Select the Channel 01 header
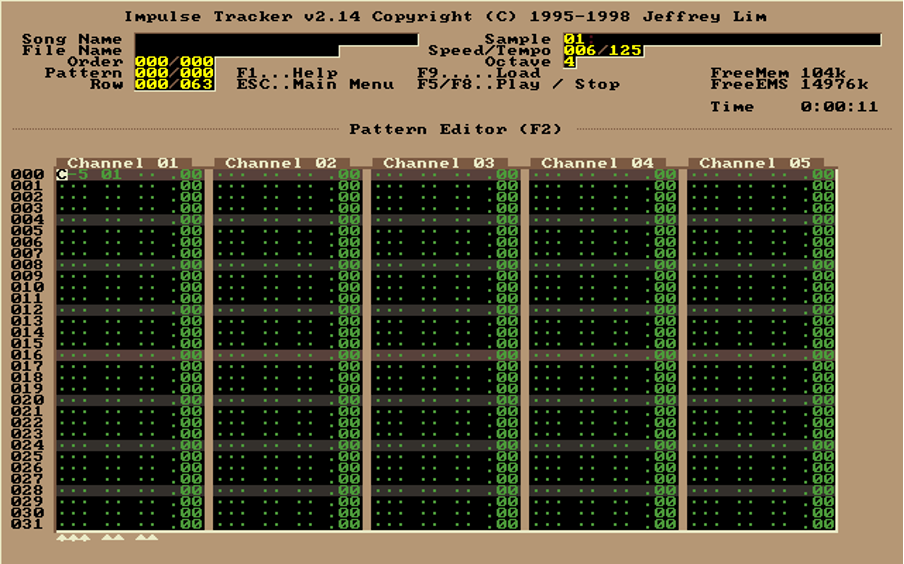Image resolution: width=904 pixels, height=564 pixels. [123, 163]
